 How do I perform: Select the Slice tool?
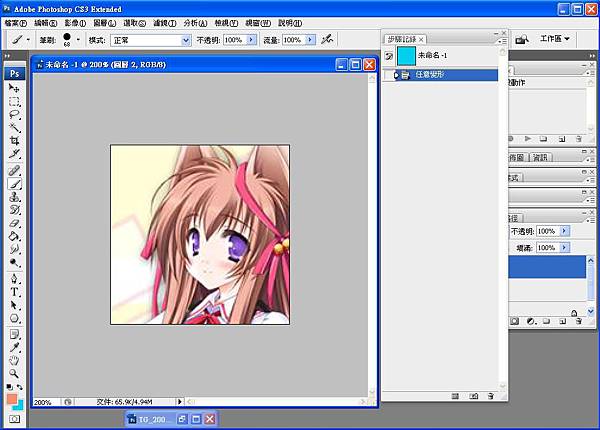14,154
